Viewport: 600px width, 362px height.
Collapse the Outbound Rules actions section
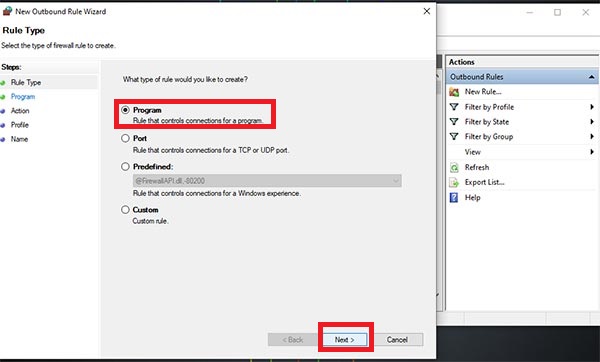click(x=592, y=77)
